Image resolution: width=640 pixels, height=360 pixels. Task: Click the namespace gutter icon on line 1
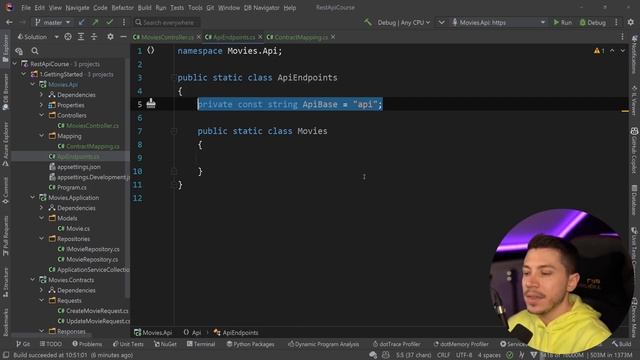coord(151,50)
